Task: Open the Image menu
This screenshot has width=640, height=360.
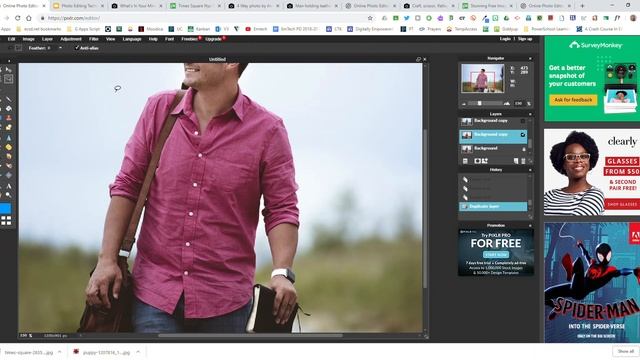Action: (x=29, y=39)
